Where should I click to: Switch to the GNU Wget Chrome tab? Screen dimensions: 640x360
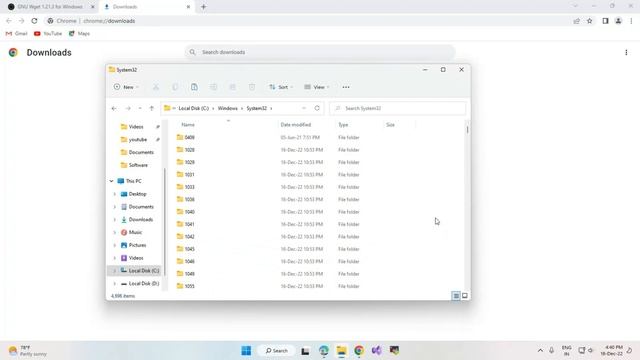click(x=50, y=7)
